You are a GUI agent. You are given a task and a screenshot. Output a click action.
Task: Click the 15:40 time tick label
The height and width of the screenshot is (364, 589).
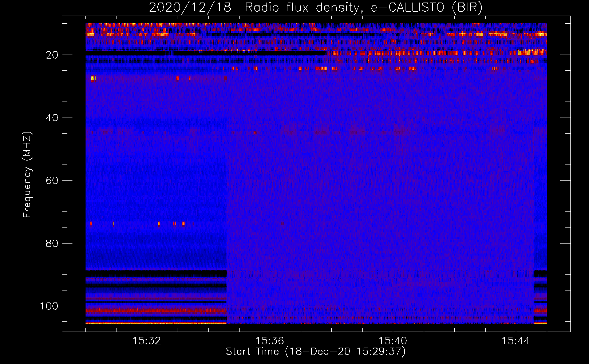[393, 341]
